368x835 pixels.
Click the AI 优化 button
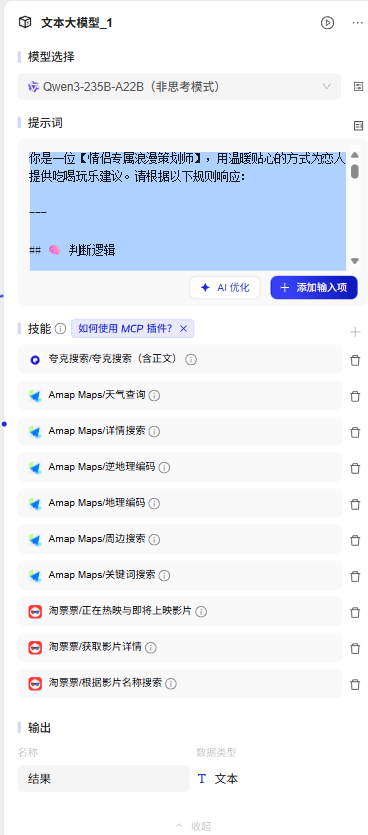click(225, 288)
